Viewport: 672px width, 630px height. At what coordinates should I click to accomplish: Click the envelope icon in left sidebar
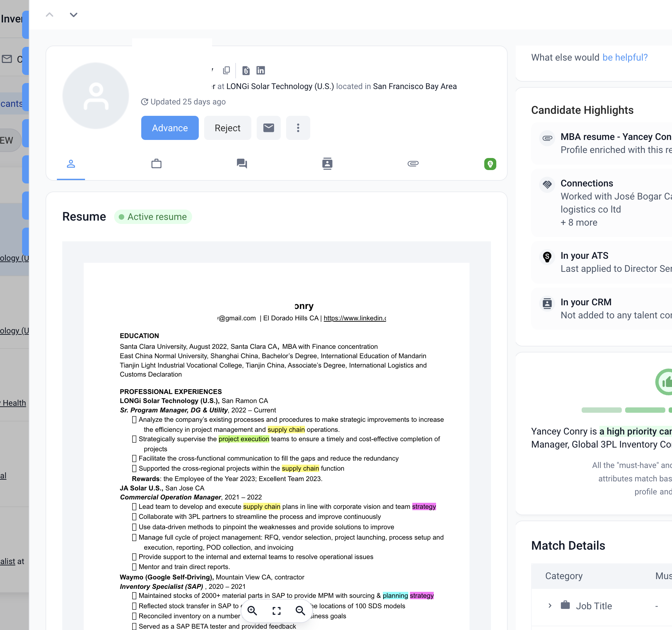(x=7, y=59)
